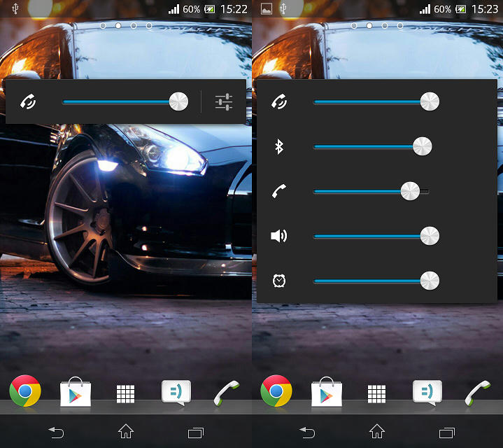Open Play Store on left screen dock

(76, 392)
